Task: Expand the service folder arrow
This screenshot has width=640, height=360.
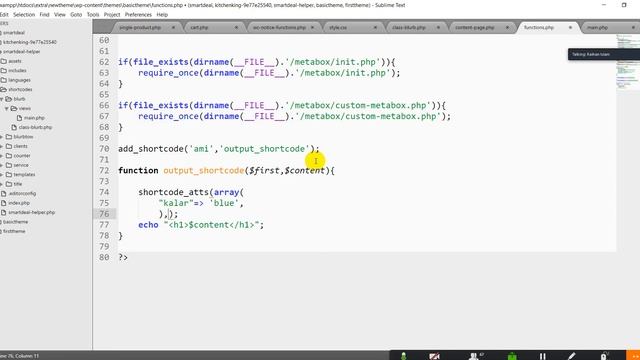Action: point(2,165)
